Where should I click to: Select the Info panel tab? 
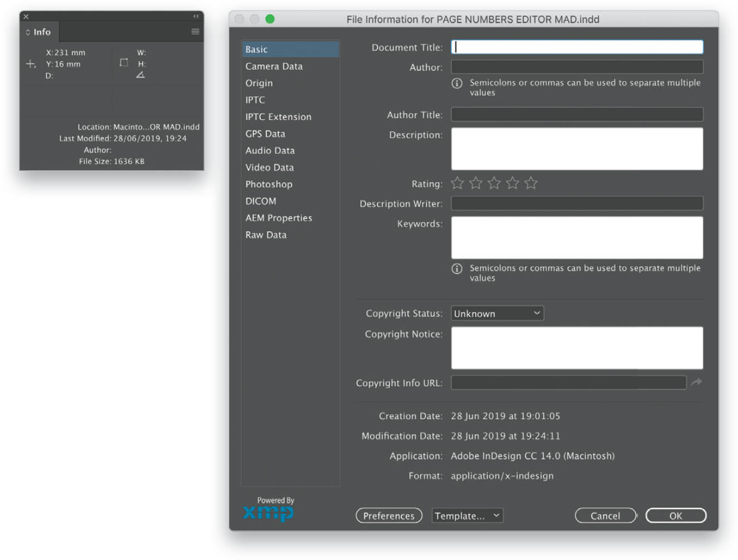click(x=39, y=32)
